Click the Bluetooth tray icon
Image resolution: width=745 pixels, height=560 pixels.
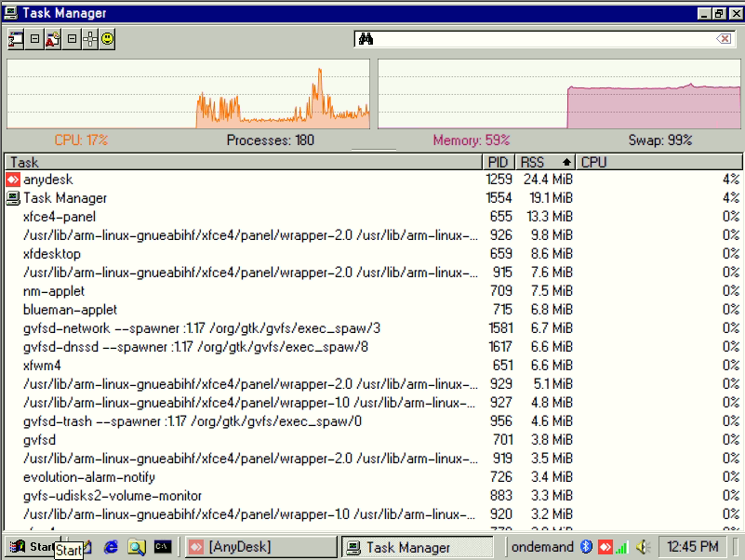coord(586,547)
